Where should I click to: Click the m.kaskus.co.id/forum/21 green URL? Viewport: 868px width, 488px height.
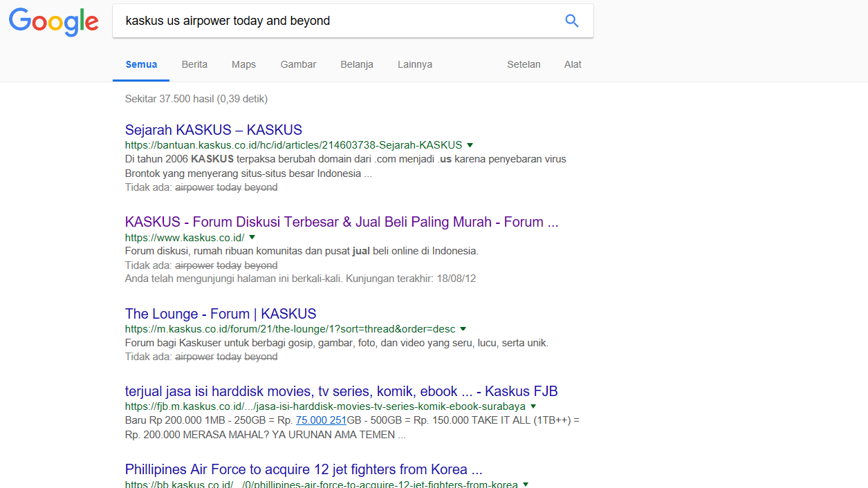pyautogui.click(x=290, y=329)
